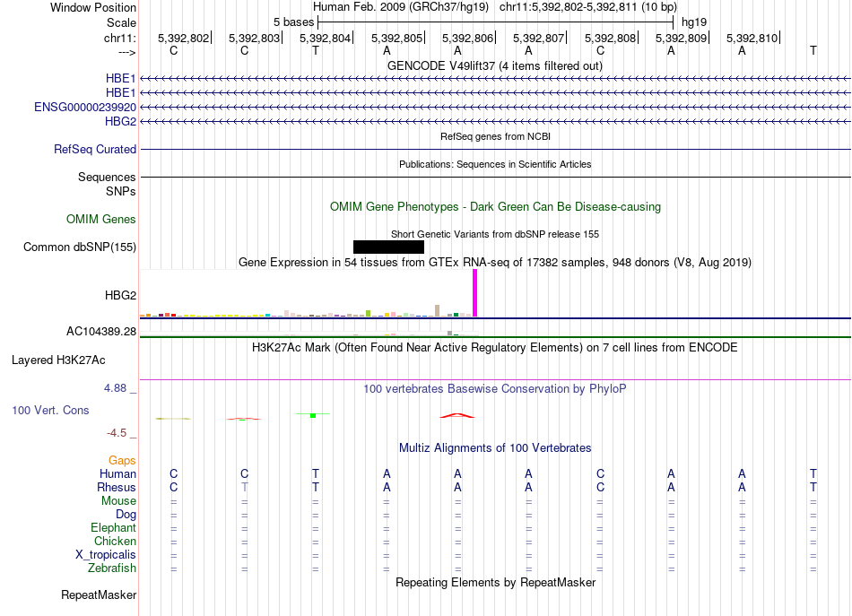
Task: Select the Elephant alignment row label
Action: [x=113, y=527]
